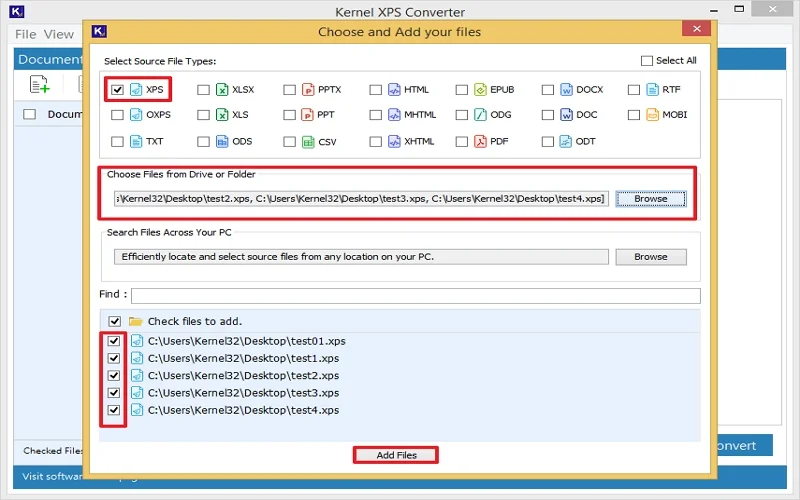The height and width of the screenshot is (500, 800).
Task: Uncheck the test2.xps file checkbox
Action: click(x=114, y=376)
